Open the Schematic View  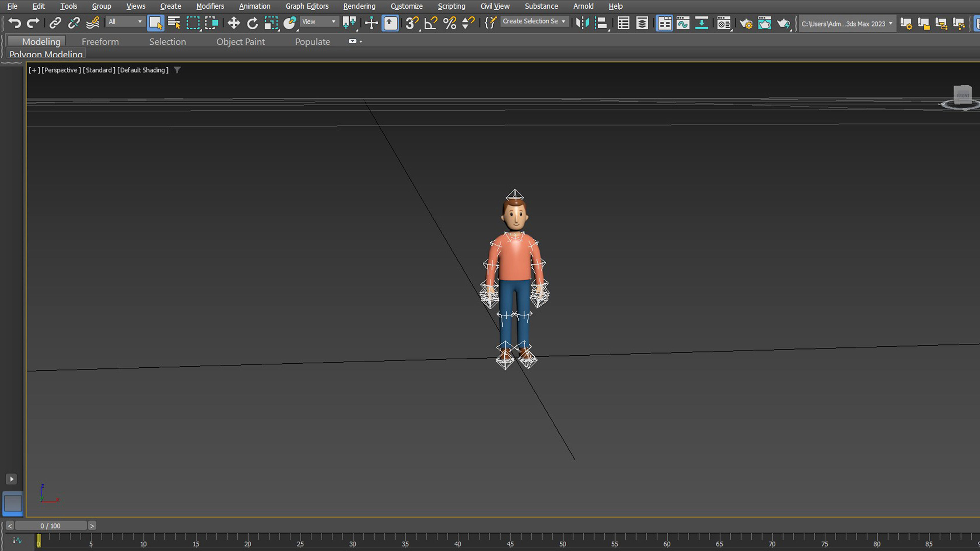pos(702,23)
